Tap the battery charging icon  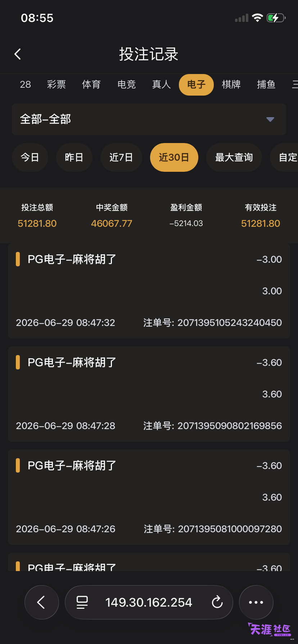(x=276, y=18)
